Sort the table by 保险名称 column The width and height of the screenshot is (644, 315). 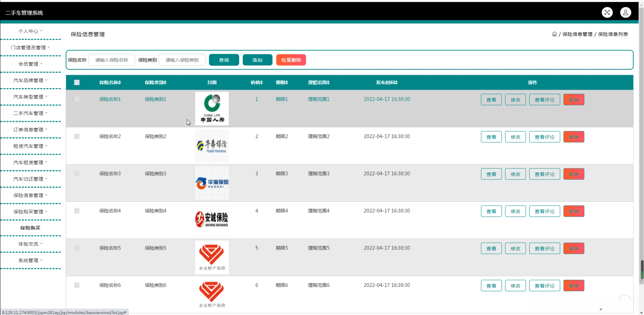(x=110, y=82)
